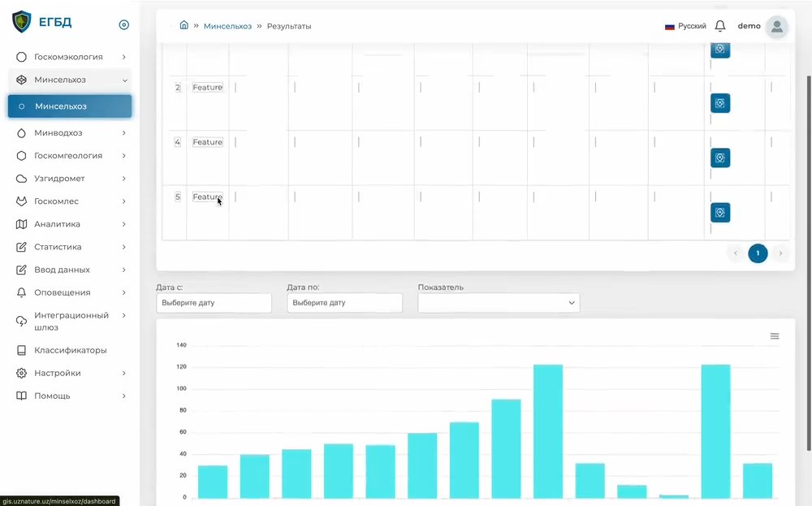812x506 pixels.
Task: Click the demo username
Action: [749, 26]
